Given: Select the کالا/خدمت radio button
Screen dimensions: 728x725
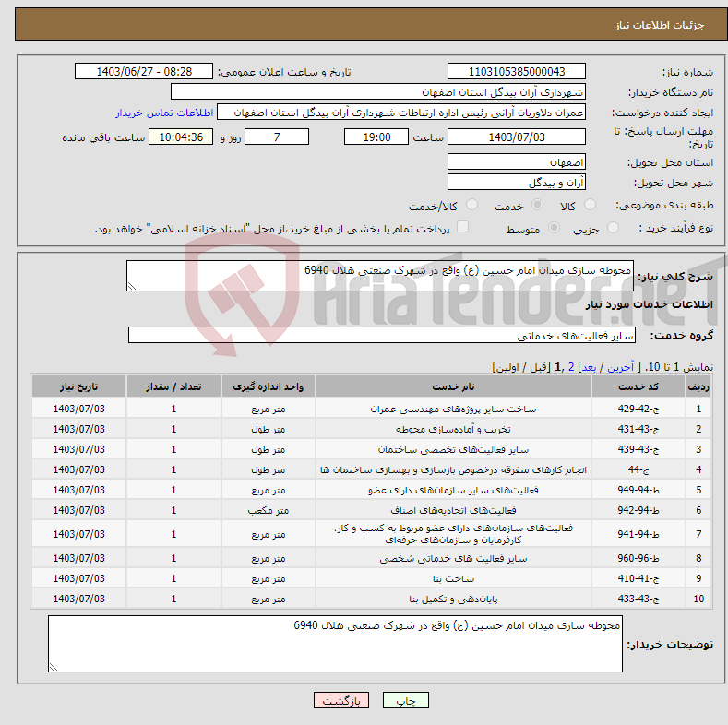Looking at the screenshot, I should [471, 205].
